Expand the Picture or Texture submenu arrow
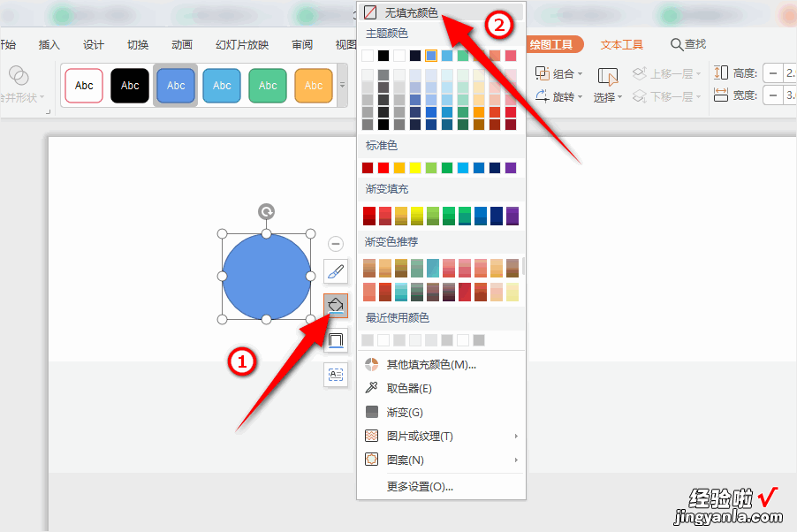The image size is (797, 532). pyautogui.click(x=516, y=436)
